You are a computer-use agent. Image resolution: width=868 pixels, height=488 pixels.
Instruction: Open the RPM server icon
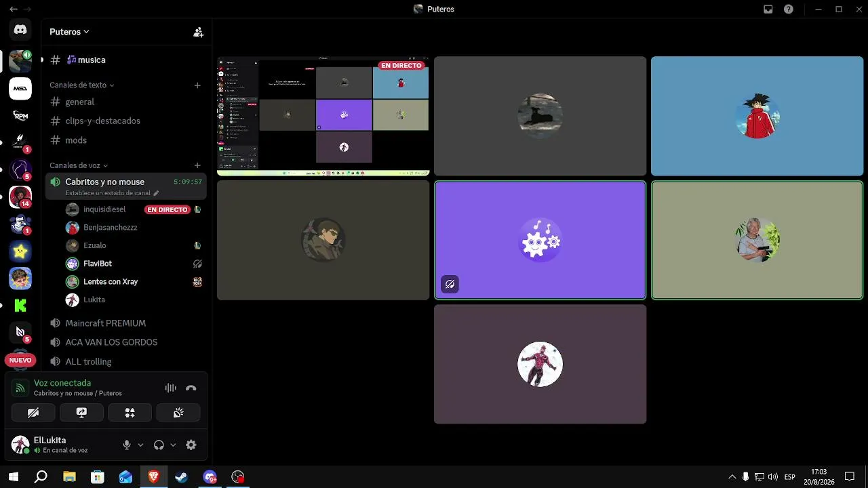(20, 116)
